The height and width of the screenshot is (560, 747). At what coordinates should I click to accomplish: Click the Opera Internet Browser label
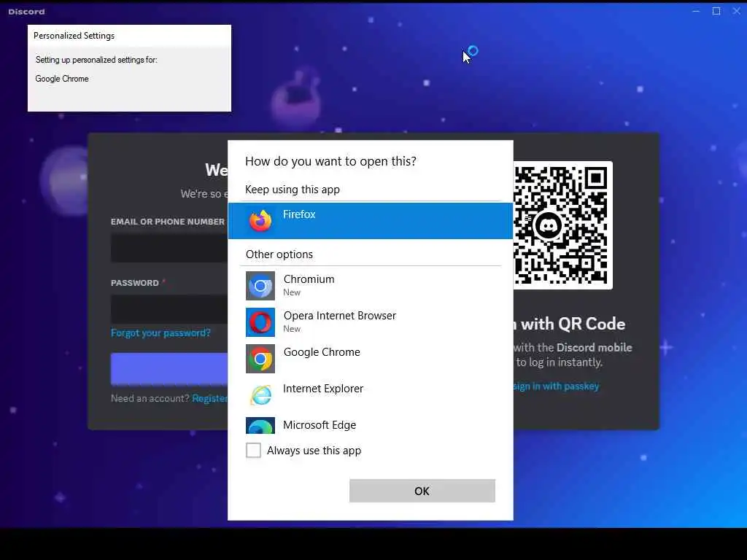(x=340, y=316)
